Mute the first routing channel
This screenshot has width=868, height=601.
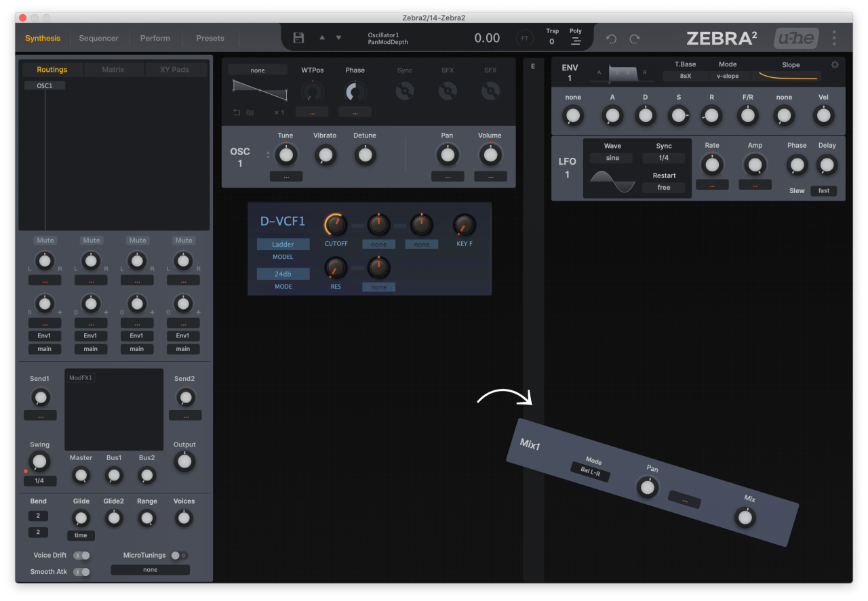pyautogui.click(x=45, y=240)
